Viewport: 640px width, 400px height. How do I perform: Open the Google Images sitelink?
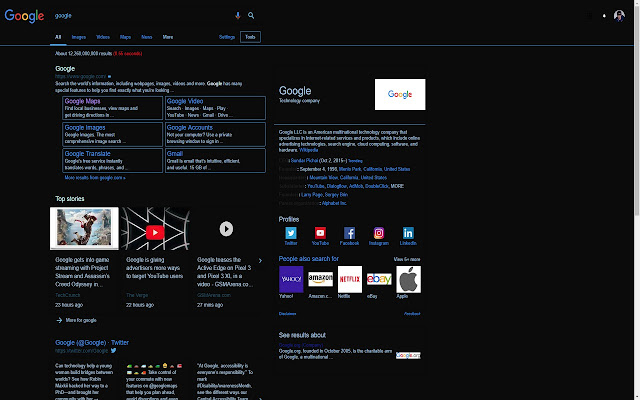(x=85, y=127)
